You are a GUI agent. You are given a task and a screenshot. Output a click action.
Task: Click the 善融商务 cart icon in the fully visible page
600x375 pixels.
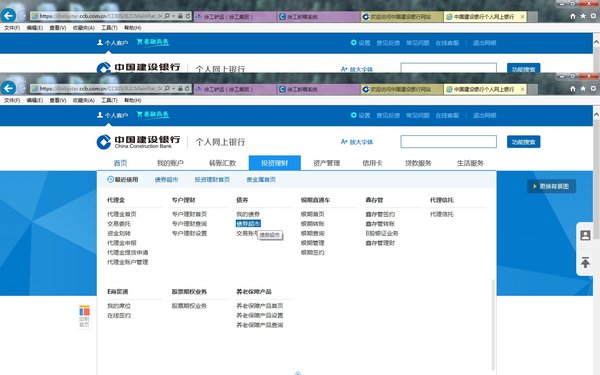(x=140, y=114)
